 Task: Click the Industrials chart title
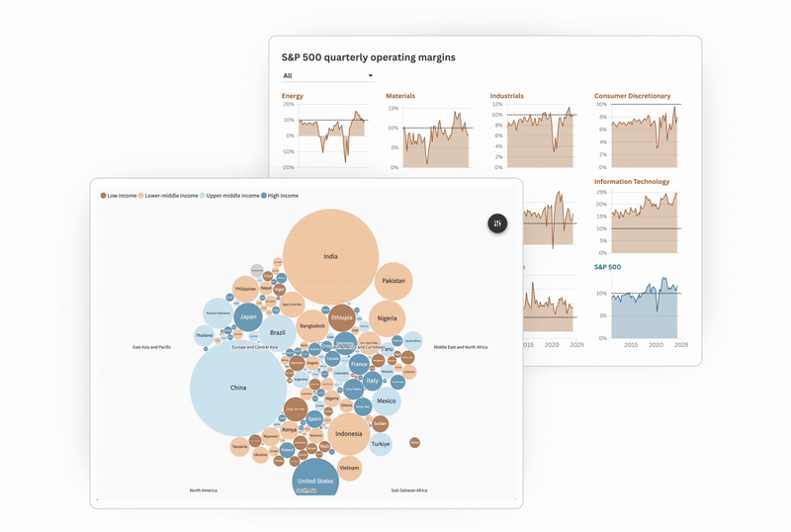click(x=506, y=96)
